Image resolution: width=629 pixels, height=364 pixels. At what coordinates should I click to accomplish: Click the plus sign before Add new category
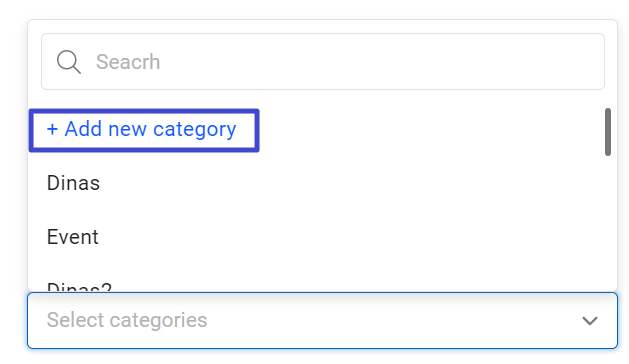pyautogui.click(x=52, y=129)
